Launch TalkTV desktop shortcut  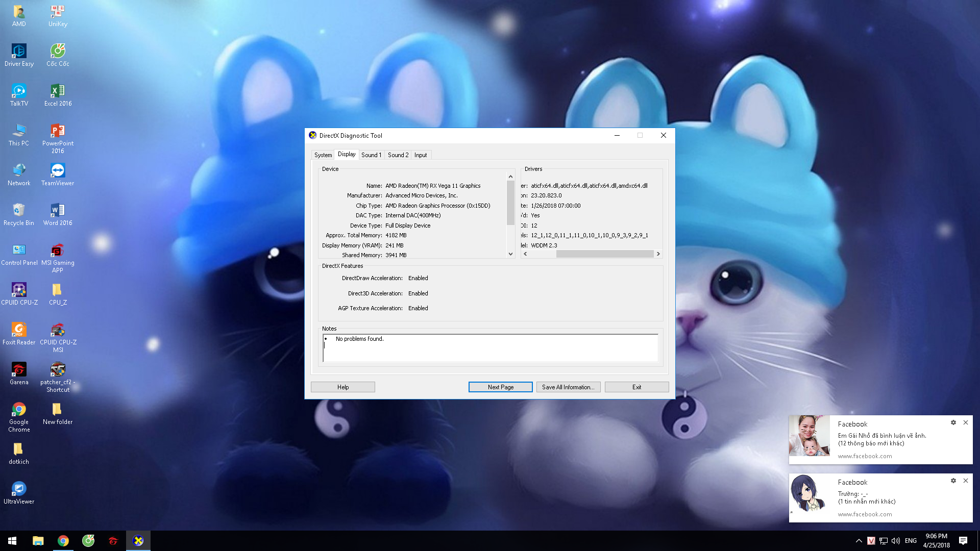19,95
